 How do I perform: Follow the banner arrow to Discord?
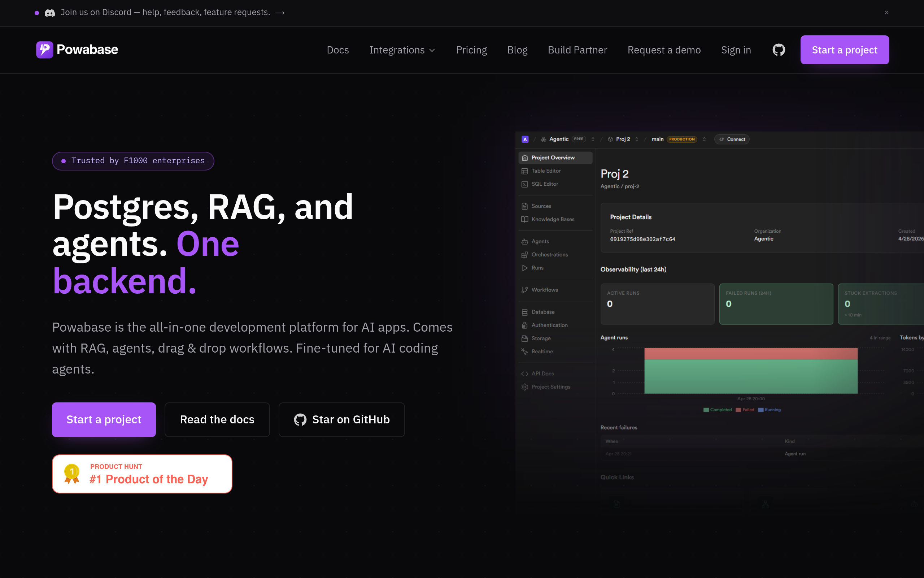click(x=281, y=13)
